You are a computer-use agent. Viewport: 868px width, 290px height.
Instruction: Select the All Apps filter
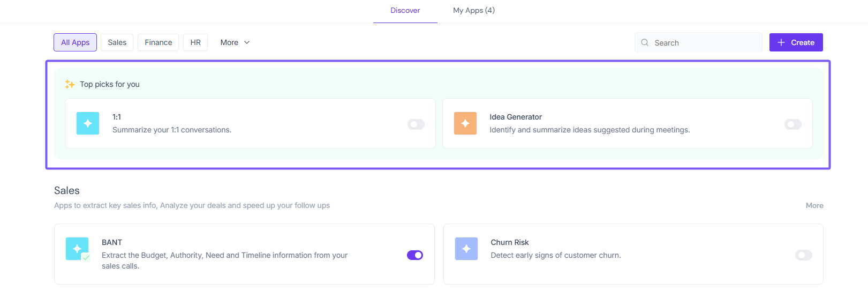75,42
